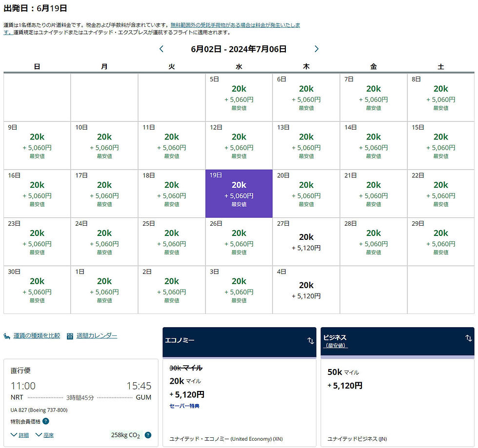478x448 pixels.
Task: Click the left chevron to view previous weeks
Action: click(x=161, y=49)
